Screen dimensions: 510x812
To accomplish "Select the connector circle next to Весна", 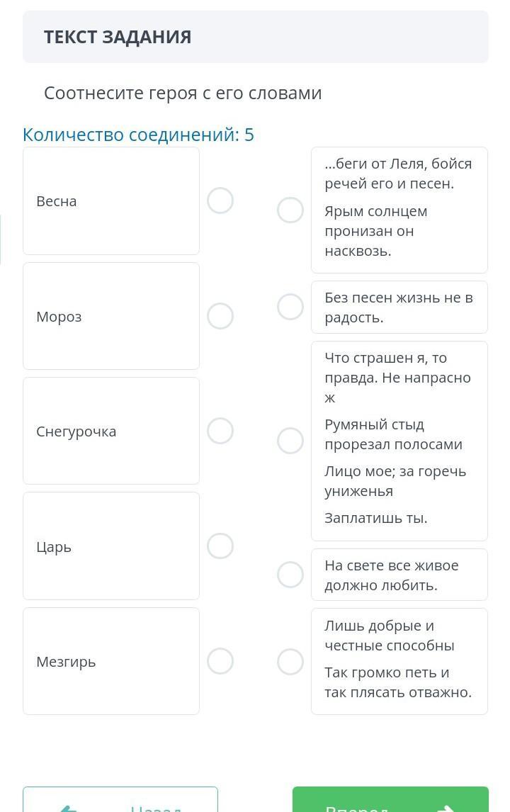I will (x=220, y=201).
